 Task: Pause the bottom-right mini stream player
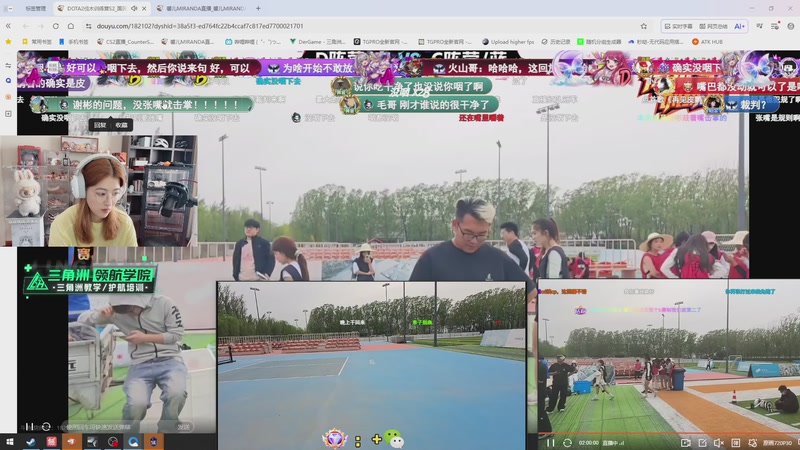551,443
